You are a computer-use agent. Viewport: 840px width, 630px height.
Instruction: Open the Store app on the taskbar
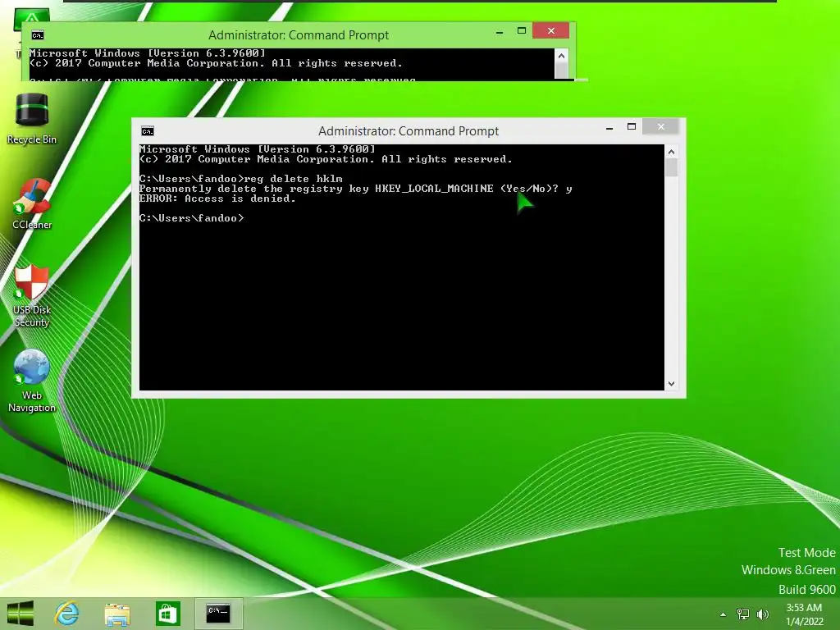[167, 614]
